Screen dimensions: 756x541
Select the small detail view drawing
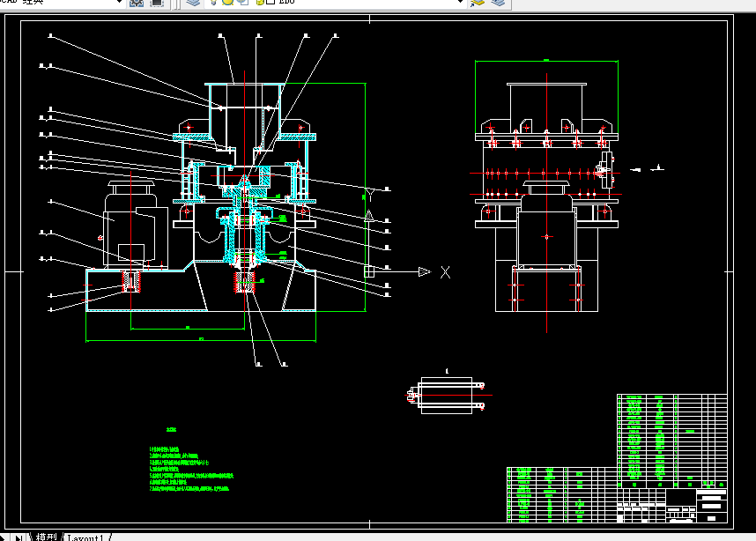448,395
